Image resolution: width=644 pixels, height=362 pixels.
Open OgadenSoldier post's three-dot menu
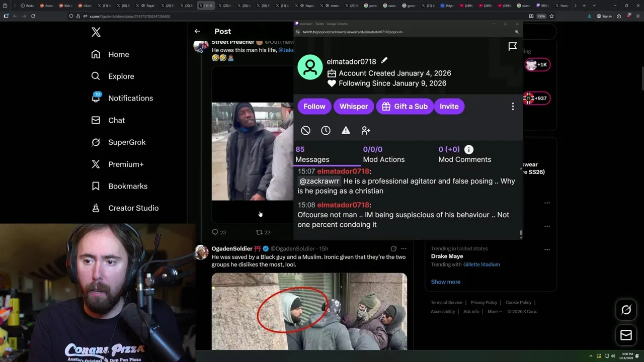[x=404, y=248]
